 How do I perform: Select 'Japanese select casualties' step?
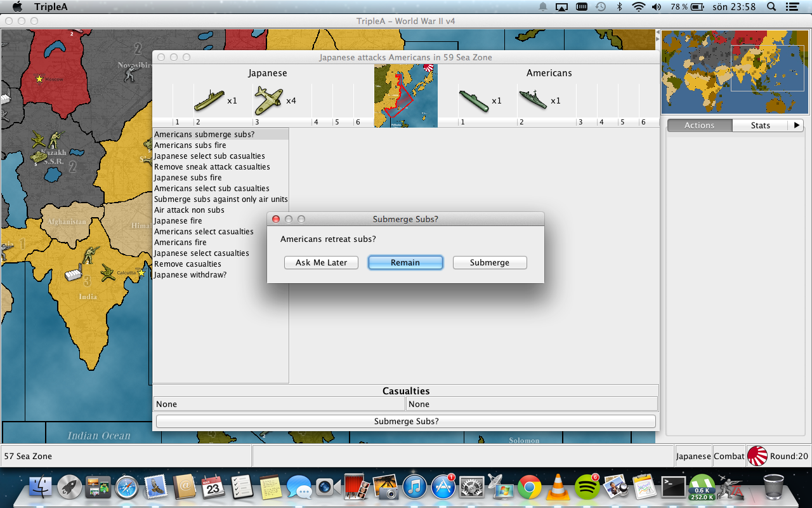click(x=221, y=253)
